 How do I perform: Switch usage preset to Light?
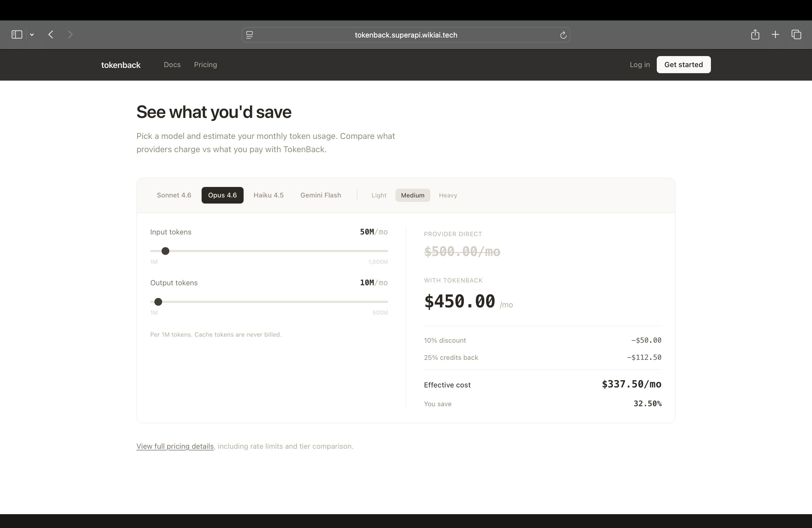coord(379,196)
